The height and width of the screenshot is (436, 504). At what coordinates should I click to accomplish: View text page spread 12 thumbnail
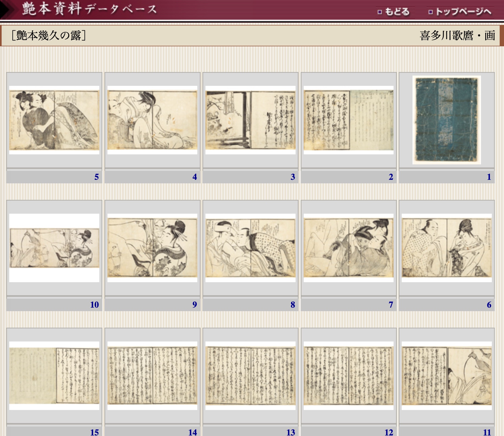348,376
